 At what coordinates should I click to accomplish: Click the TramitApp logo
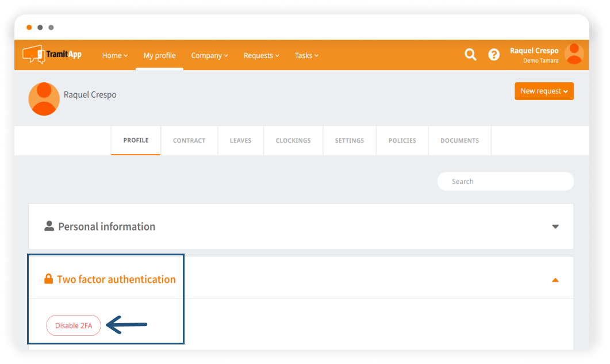(52, 55)
